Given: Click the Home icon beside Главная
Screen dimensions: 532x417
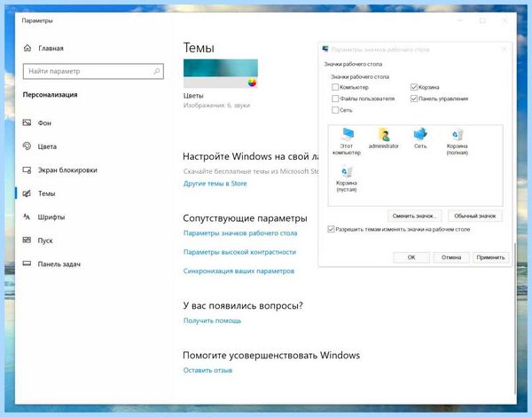Looking at the screenshot, I should point(27,48).
